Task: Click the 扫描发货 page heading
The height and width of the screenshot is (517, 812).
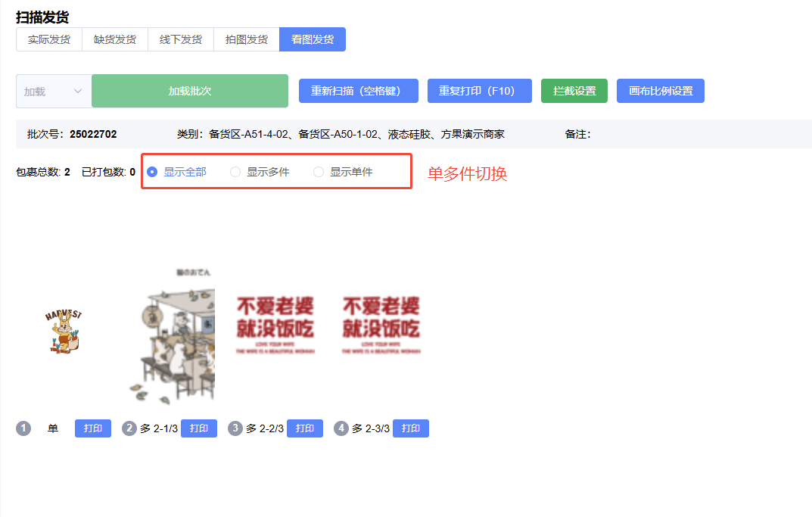Action: point(42,17)
